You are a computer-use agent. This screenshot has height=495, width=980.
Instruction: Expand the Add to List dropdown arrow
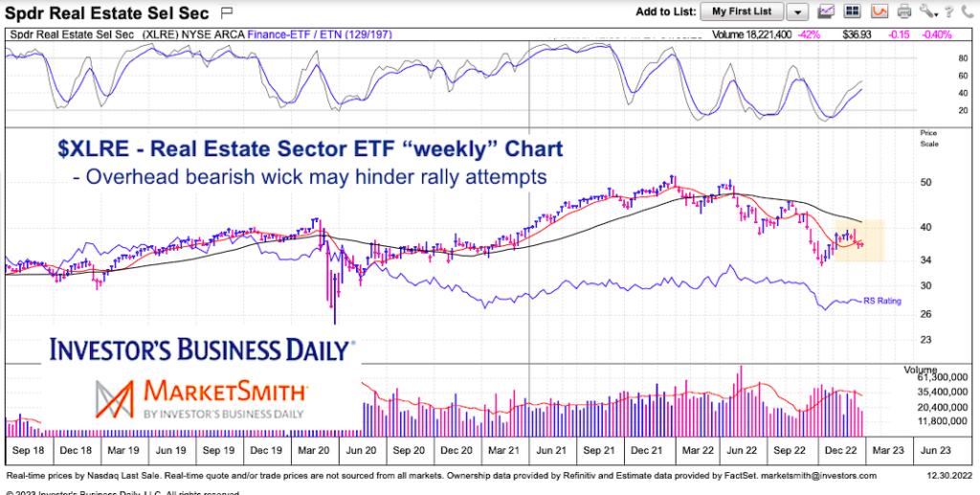point(796,11)
